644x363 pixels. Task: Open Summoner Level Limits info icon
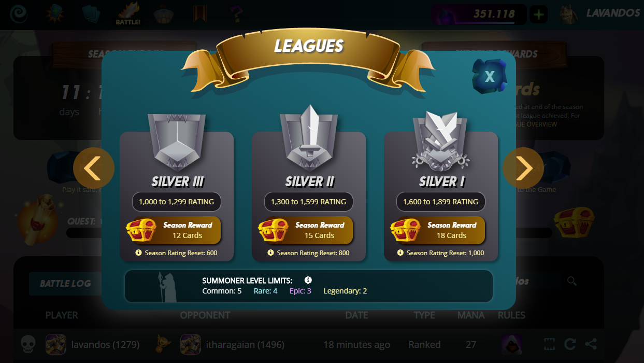click(x=308, y=280)
